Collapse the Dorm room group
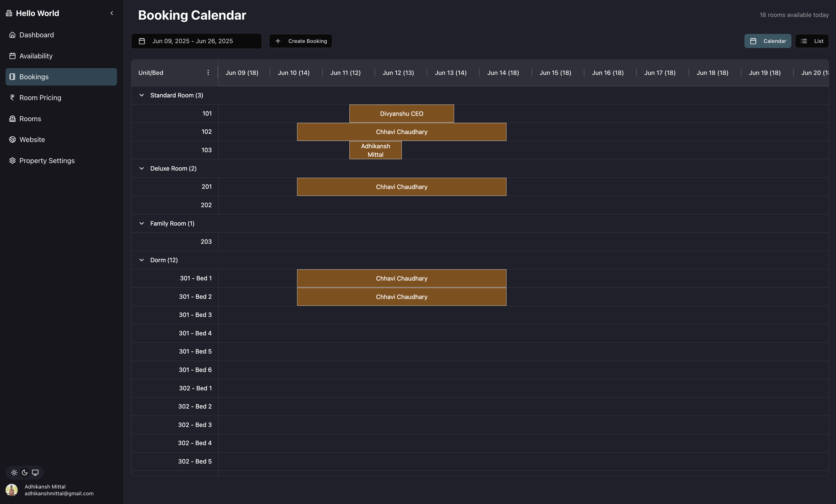This screenshot has width=836, height=504. click(142, 260)
